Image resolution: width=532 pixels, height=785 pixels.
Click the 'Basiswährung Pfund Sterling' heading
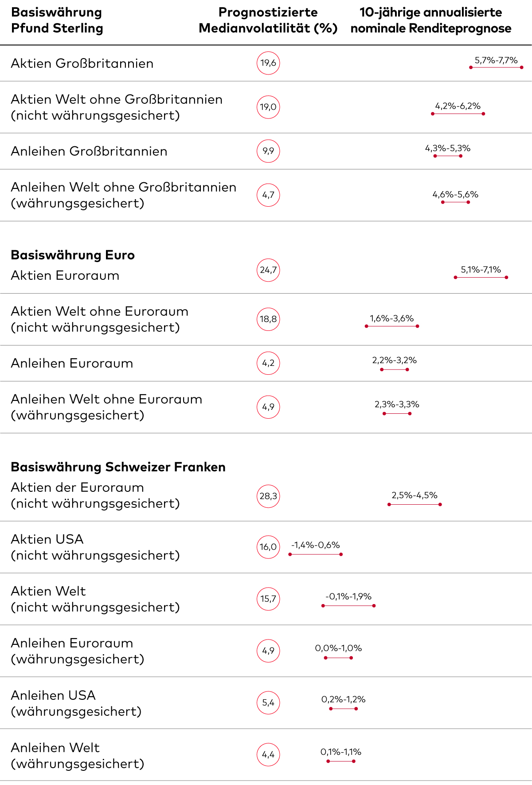(x=57, y=20)
